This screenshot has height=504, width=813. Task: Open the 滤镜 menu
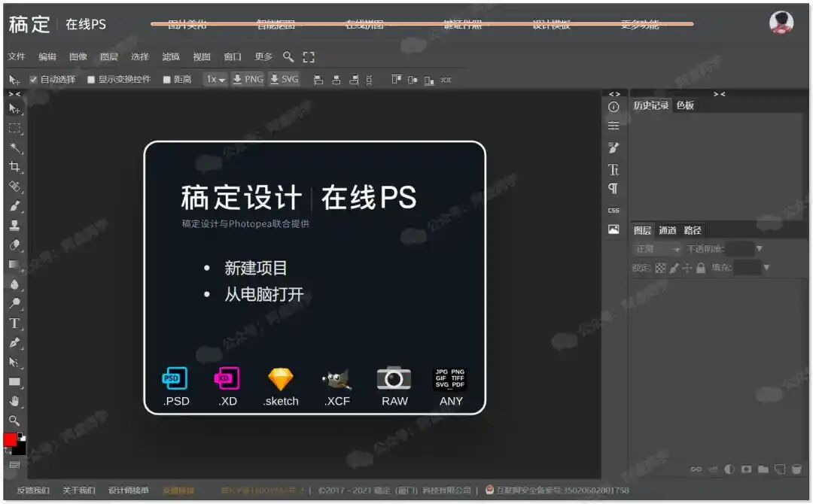[171, 56]
